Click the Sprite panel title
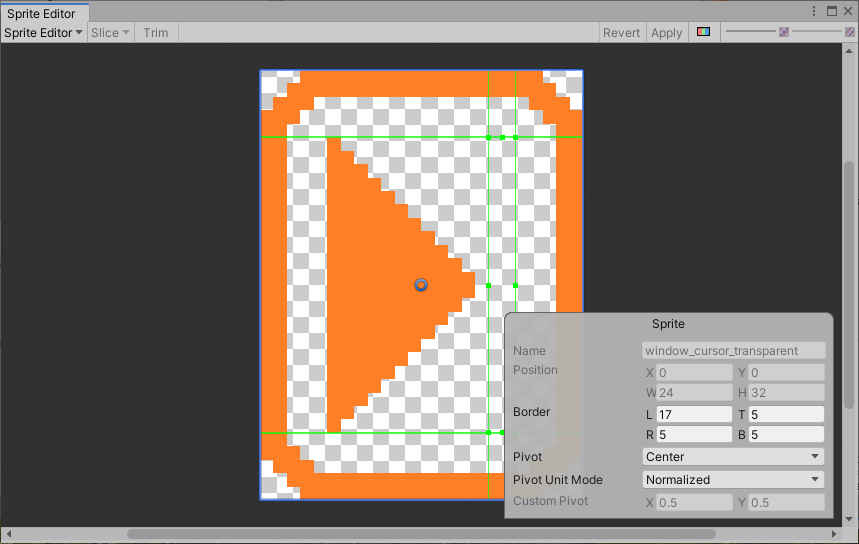Screen dimensions: 859x544 tap(668, 324)
